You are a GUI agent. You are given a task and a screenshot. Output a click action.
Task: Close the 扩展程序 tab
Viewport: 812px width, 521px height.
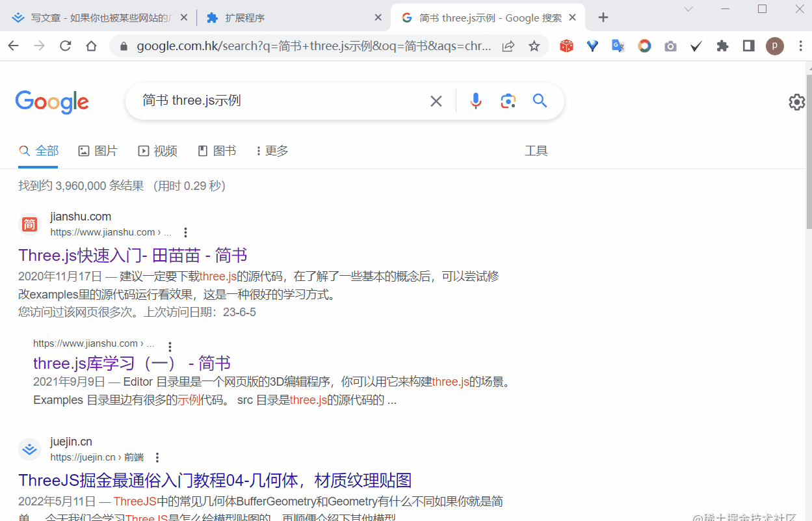(378, 18)
